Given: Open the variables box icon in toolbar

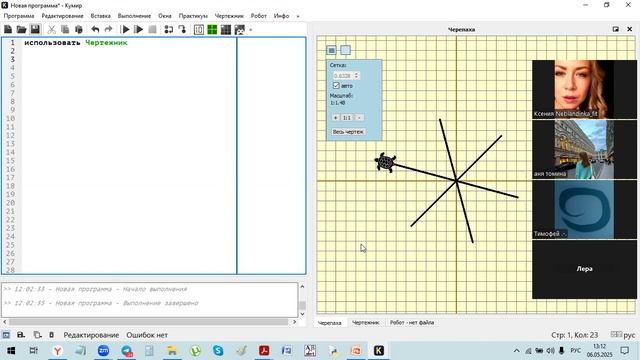Looking at the screenshot, I should [x=199, y=29].
